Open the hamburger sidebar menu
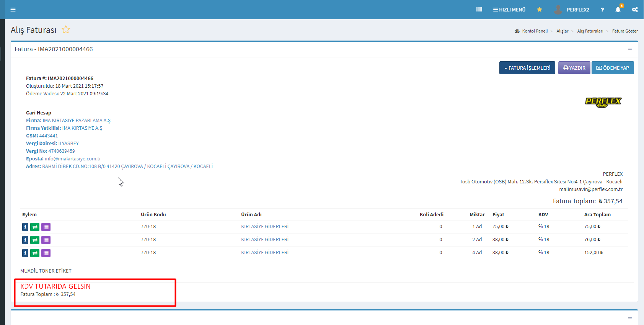Image resolution: width=644 pixels, height=325 pixels. [13, 10]
